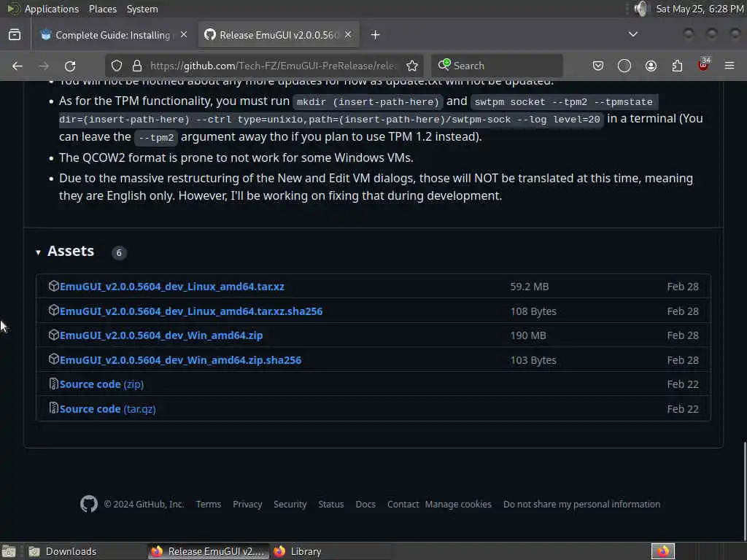Click the date and time clock
Image resolution: width=747 pixels, height=560 pixels.
(x=700, y=9)
